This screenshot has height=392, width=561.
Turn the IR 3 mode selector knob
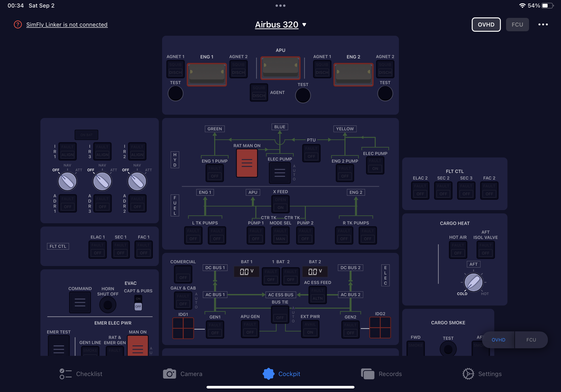click(102, 181)
